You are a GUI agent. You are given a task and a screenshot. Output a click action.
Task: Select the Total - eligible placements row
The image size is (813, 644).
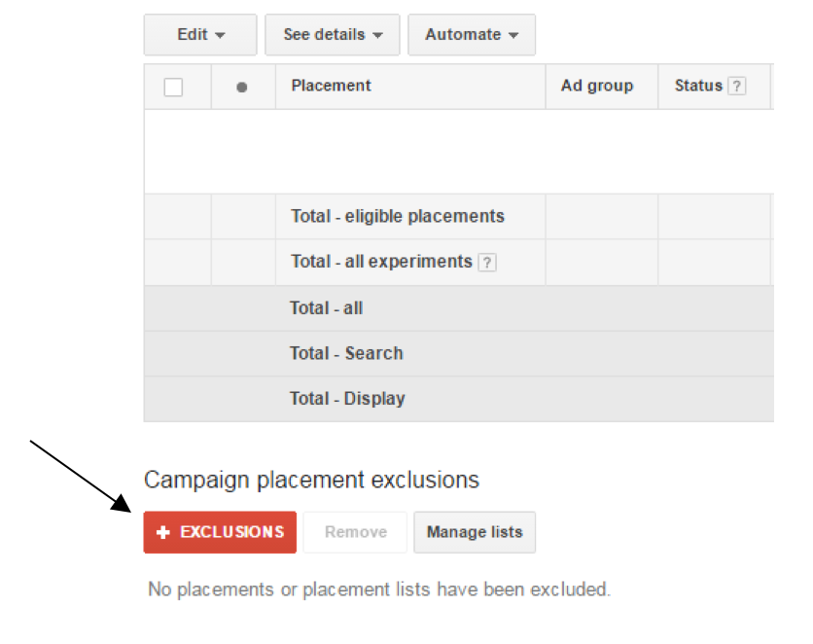coord(459,217)
